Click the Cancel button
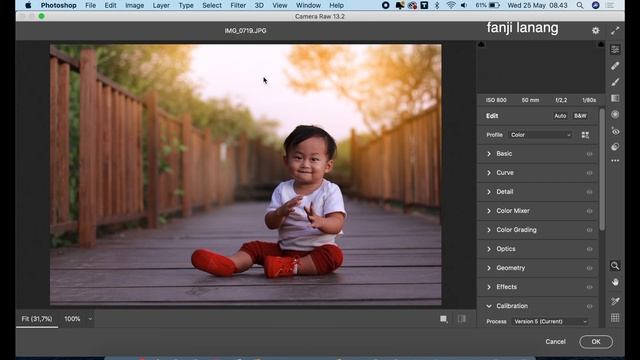 point(555,342)
